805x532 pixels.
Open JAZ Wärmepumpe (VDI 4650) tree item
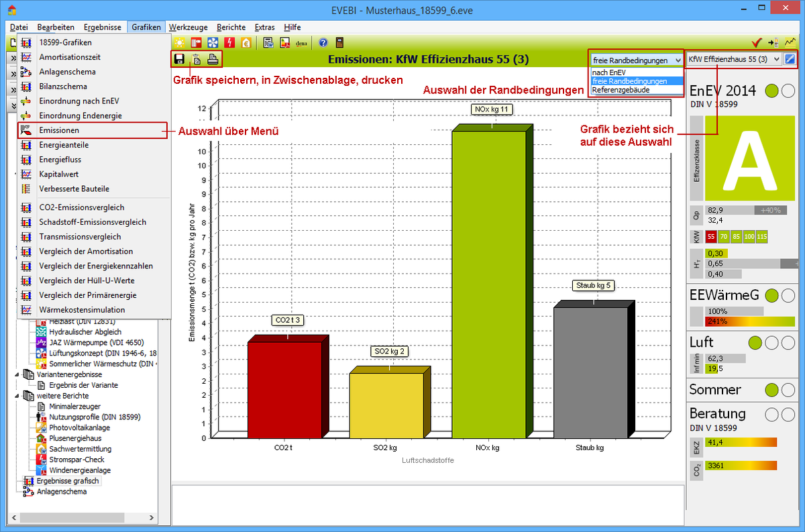click(96, 342)
